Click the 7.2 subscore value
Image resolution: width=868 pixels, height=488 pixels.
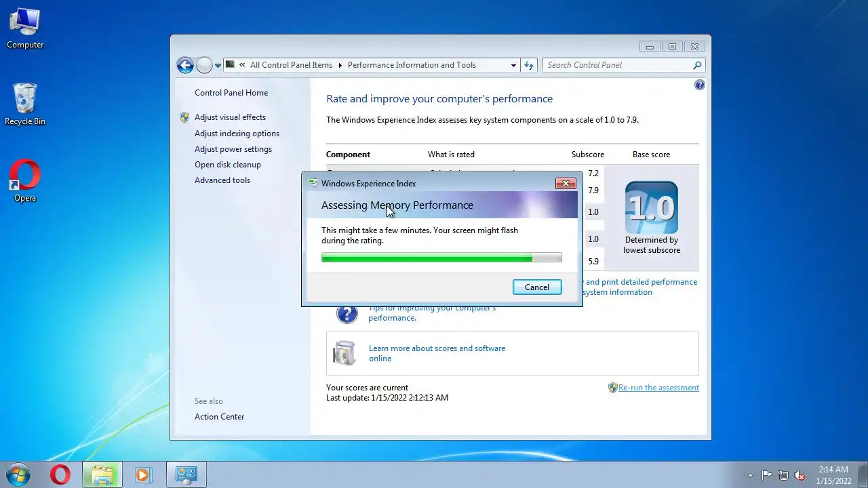[593, 174]
